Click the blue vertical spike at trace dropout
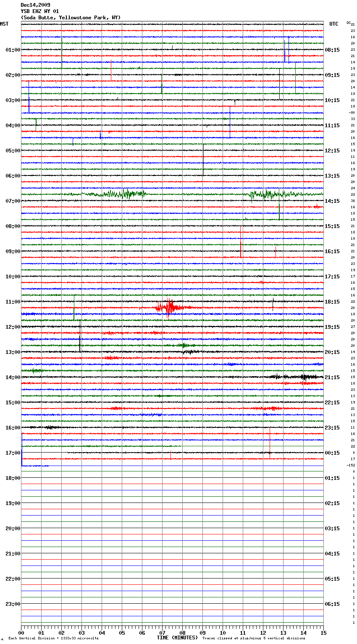The height and width of the screenshot is (644, 357). pos(22,449)
